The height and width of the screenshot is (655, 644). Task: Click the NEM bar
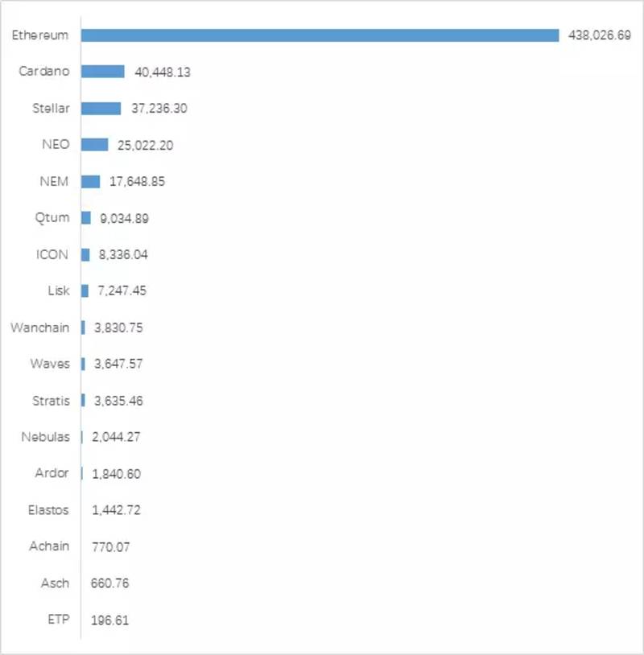[x=91, y=181]
